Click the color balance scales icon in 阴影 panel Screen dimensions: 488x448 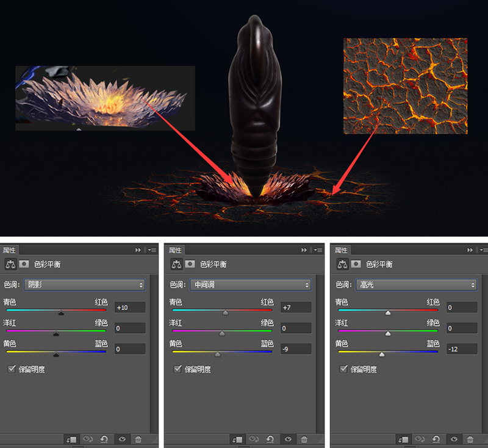coord(10,264)
